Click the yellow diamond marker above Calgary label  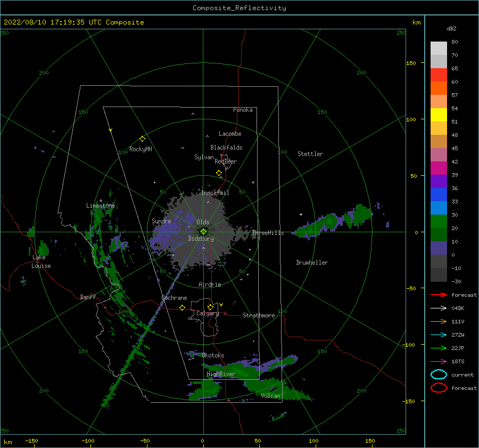210,307
